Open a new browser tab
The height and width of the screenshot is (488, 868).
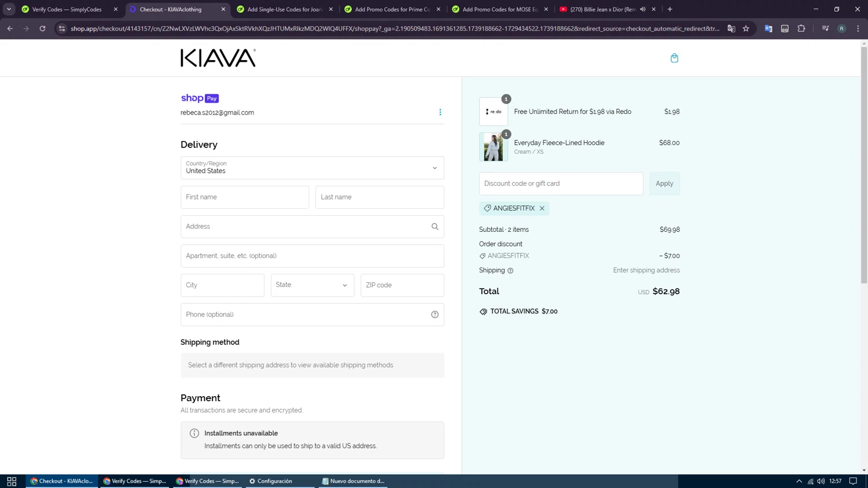[670, 9]
